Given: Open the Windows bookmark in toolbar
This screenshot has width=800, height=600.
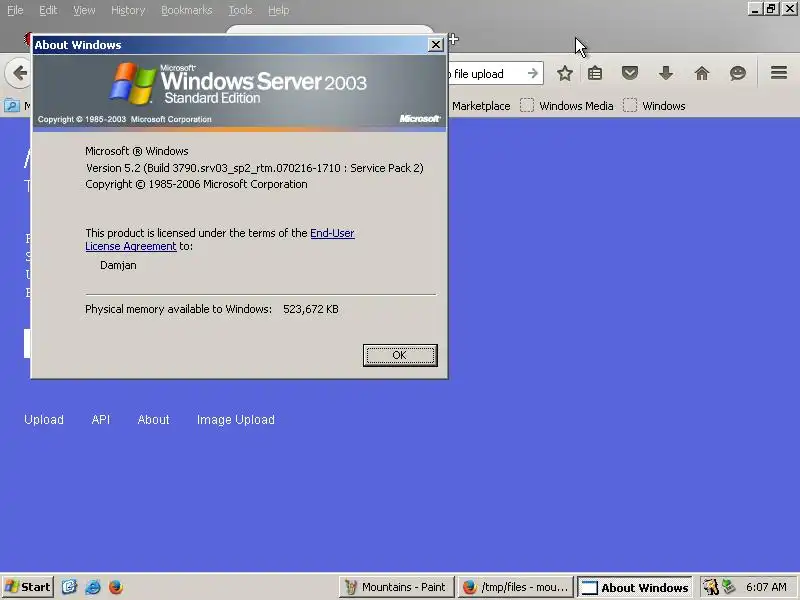Looking at the screenshot, I should [x=655, y=106].
